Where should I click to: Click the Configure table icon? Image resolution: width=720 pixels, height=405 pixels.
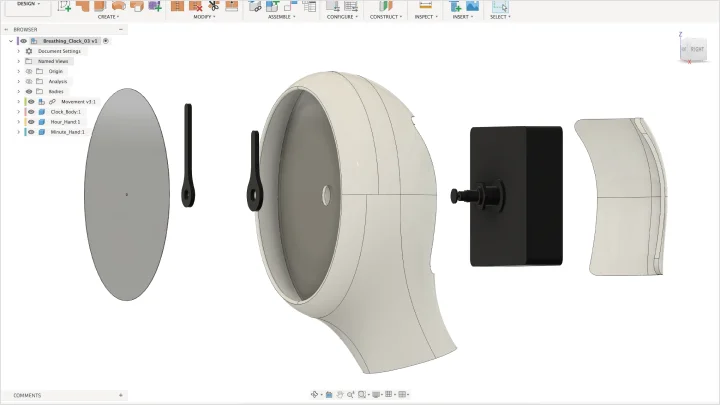tap(351, 6)
